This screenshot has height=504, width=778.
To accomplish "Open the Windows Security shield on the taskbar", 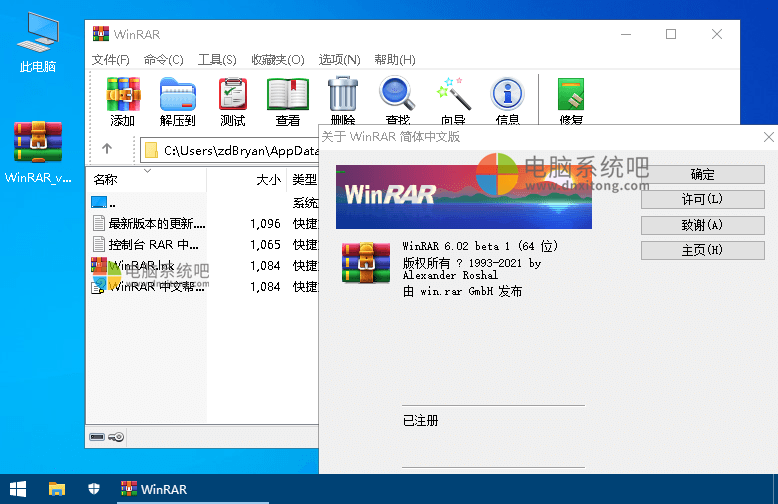I will (x=94, y=489).
